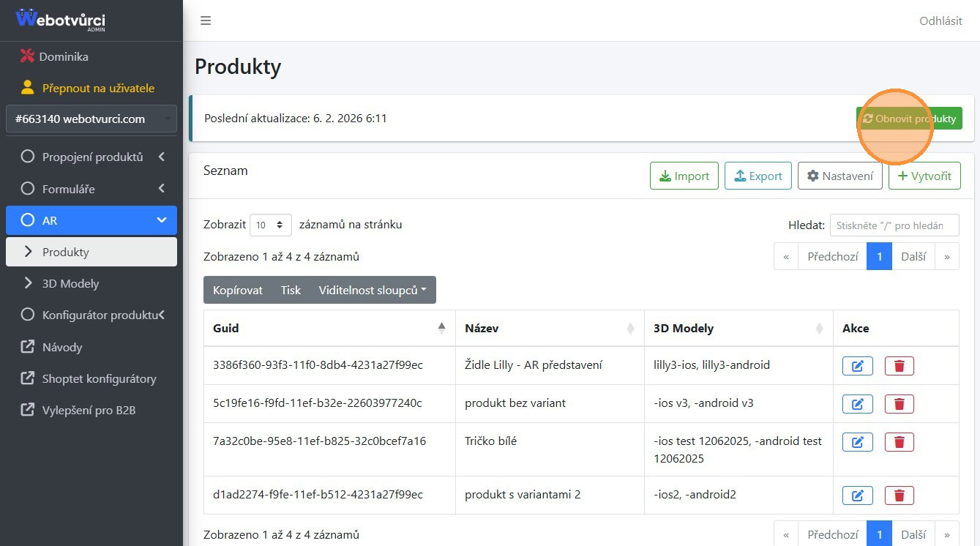980x546 pixels.
Task: Delete the 'produkt bez variant' row
Action: coord(899,403)
